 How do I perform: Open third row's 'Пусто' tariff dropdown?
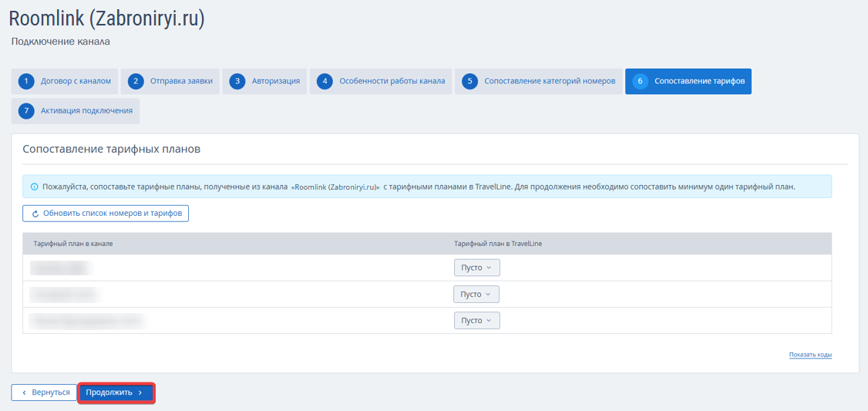click(476, 320)
